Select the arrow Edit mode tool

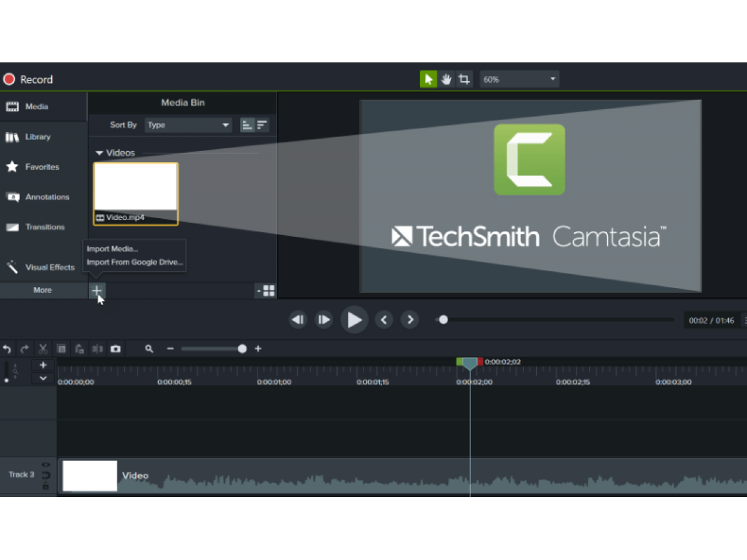point(428,79)
